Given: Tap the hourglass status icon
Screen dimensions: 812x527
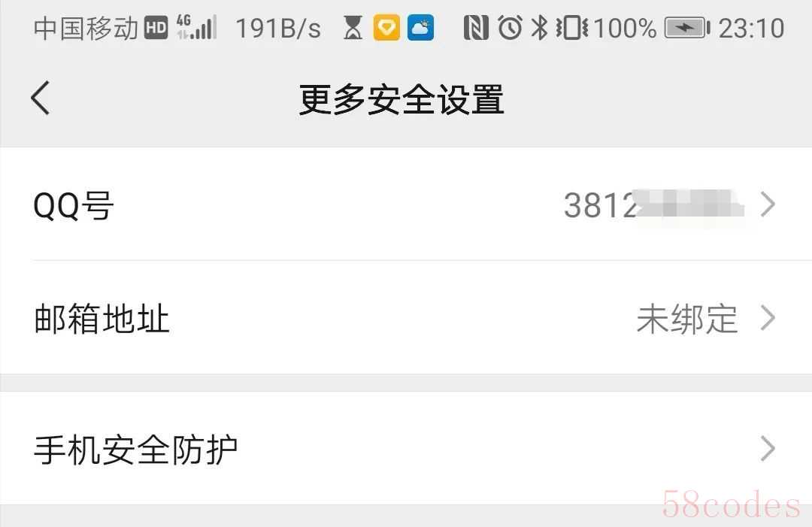Looking at the screenshot, I should 353,27.
